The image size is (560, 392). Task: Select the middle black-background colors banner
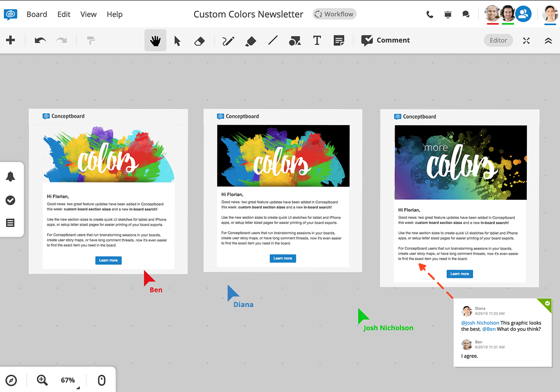click(283, 156)
